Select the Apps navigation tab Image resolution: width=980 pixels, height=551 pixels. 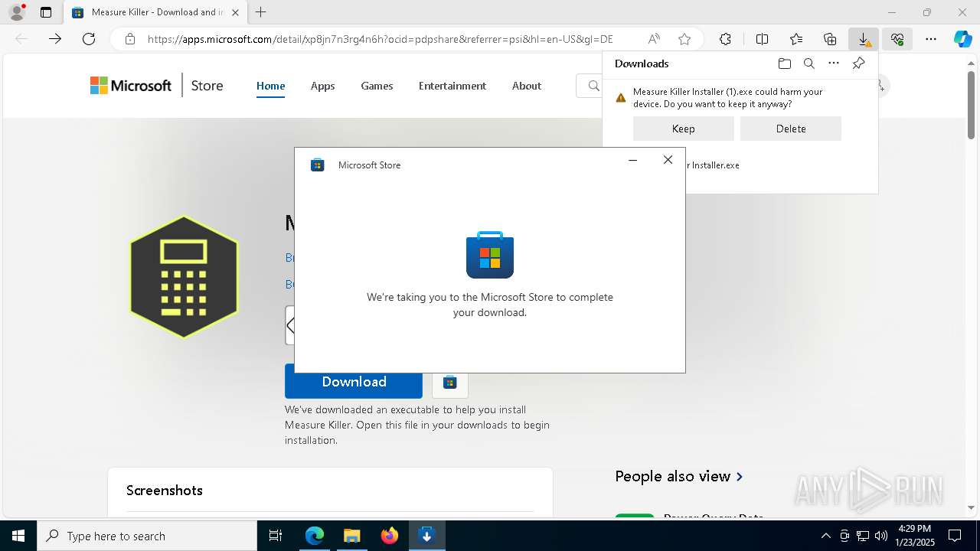tap(322, 86)
